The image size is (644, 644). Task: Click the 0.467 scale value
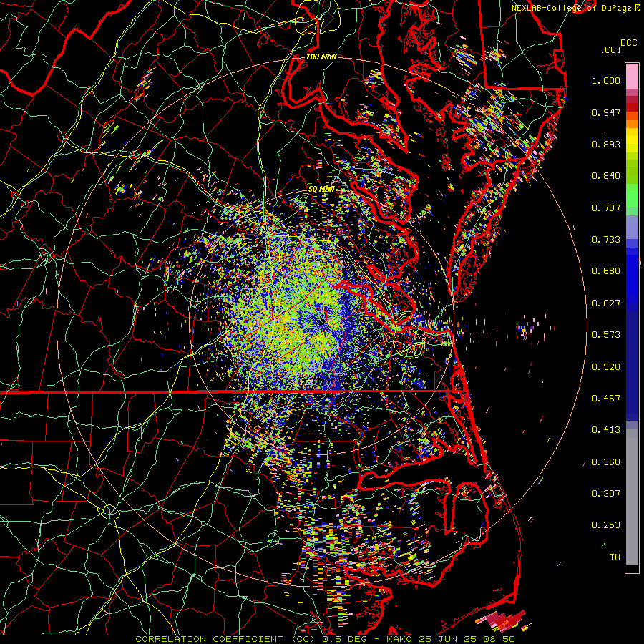606,399
